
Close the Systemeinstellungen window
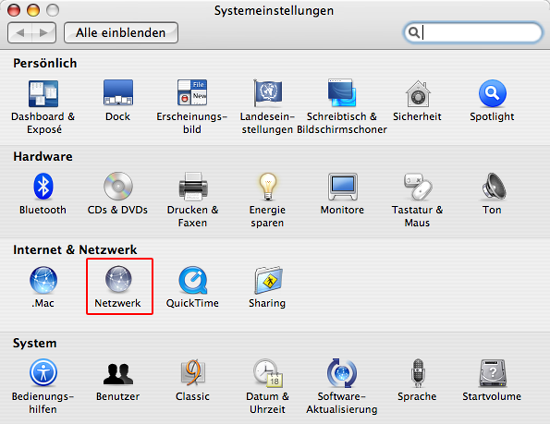14,10
